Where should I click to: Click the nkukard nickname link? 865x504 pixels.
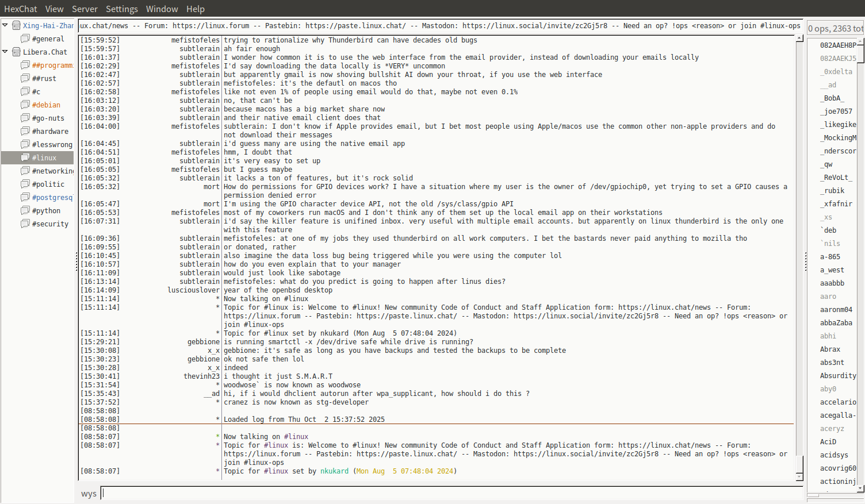tap(334, 471)
